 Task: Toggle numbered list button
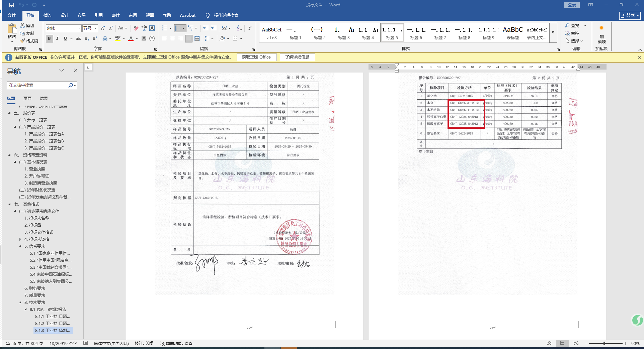click(178, 28)
